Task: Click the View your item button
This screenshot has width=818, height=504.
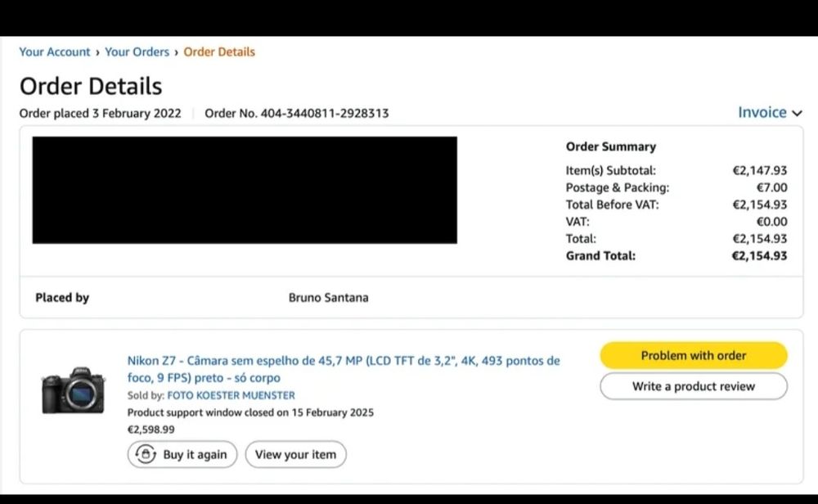Action: 295,455
